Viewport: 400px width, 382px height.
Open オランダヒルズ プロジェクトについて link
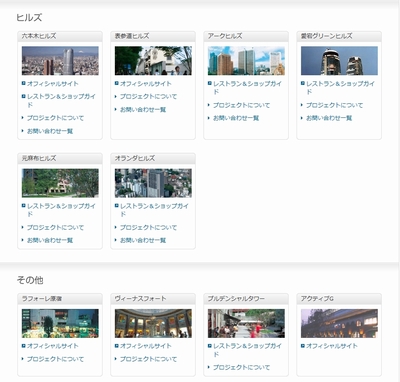148,228
